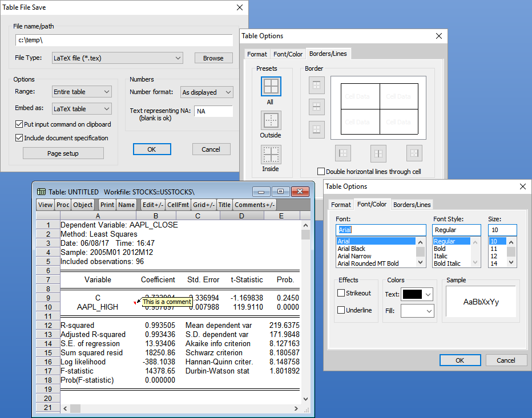The image size is (532, 418).
Task: Uncheck Put input command on clipboard
Action: [19, 124]
